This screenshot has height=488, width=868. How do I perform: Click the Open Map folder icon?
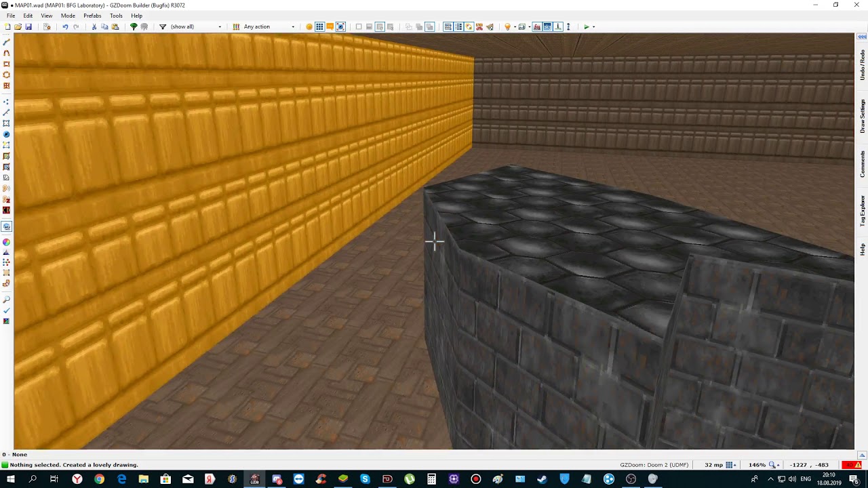(18, 26)
